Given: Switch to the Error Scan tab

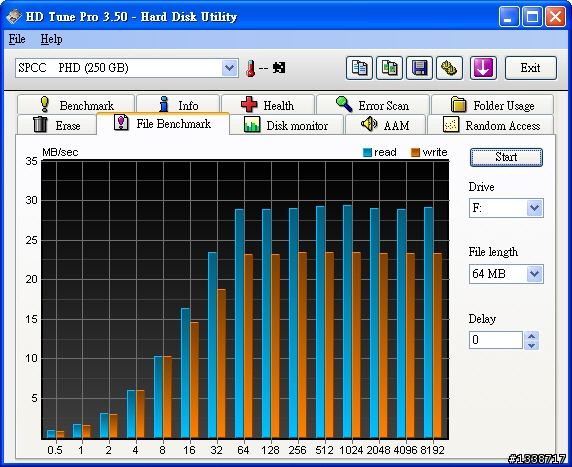Looking at the screenshot, I should (373, 105).
